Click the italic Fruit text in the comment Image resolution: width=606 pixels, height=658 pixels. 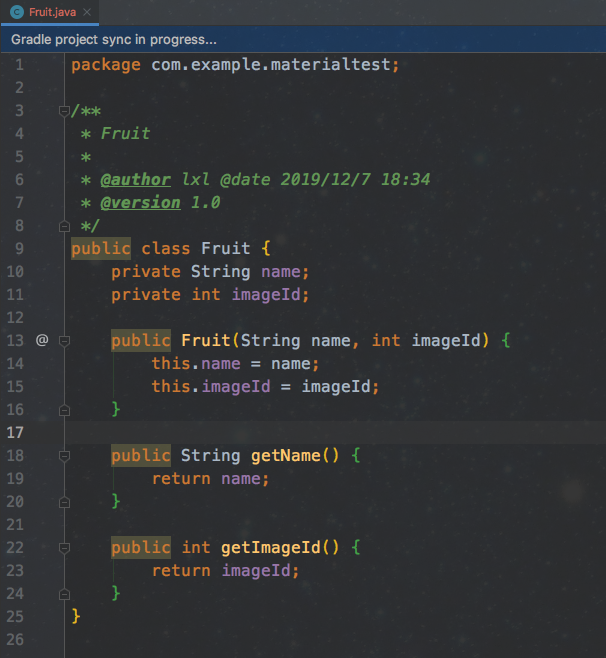pos(125,134)
